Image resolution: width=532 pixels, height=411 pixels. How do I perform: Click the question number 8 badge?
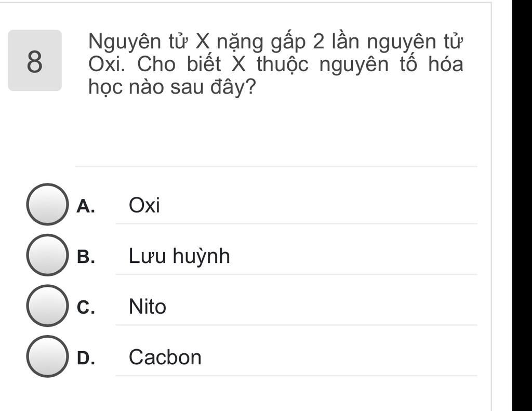34,61
